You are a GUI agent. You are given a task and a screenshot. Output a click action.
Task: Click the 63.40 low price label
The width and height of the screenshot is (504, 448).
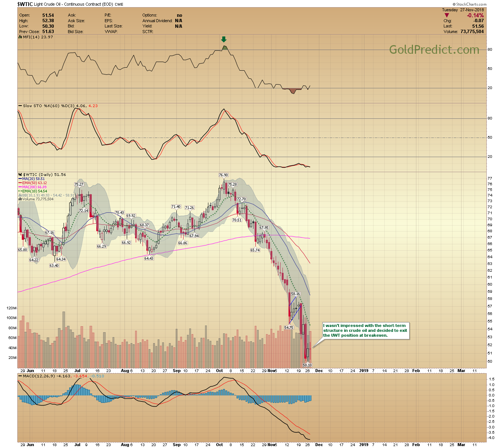[54, 266]
